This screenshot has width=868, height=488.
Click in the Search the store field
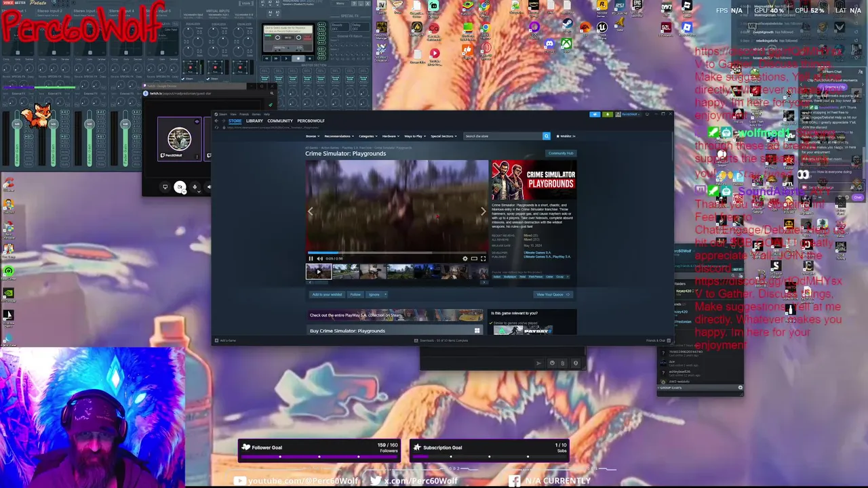[x=502, y=136]
